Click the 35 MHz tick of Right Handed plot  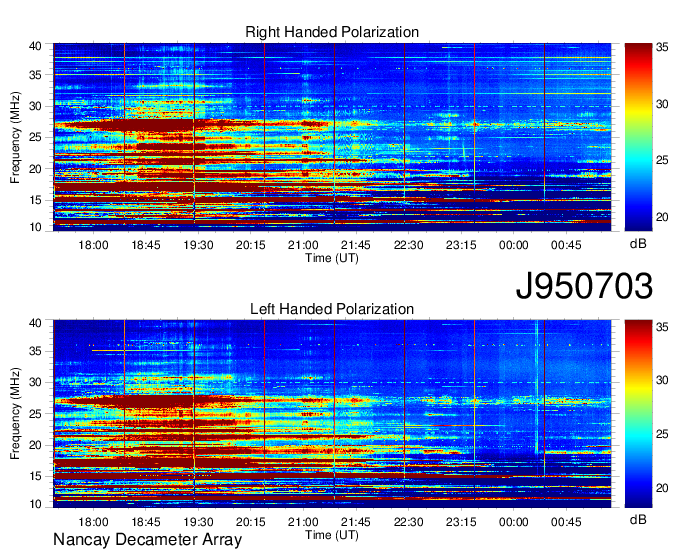[35, 75]
